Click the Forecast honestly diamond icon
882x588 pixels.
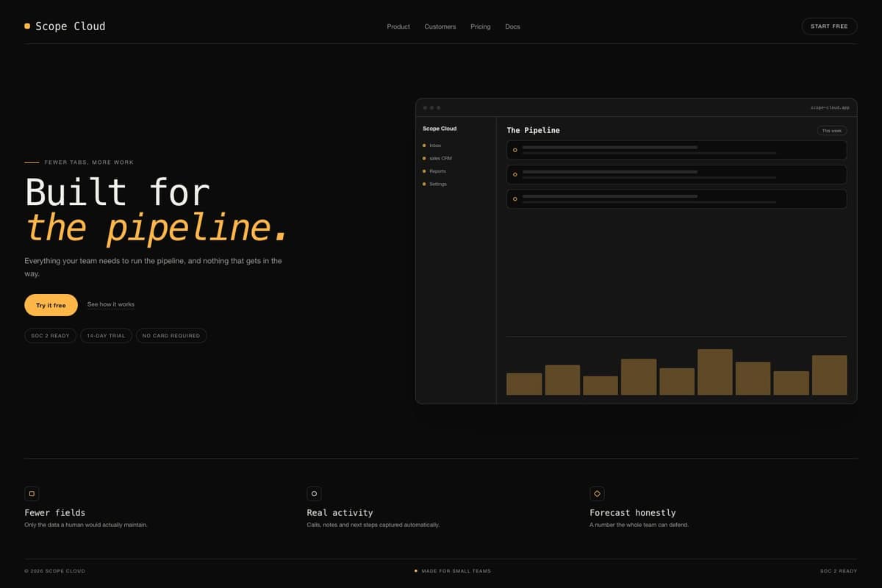(597, 494)
